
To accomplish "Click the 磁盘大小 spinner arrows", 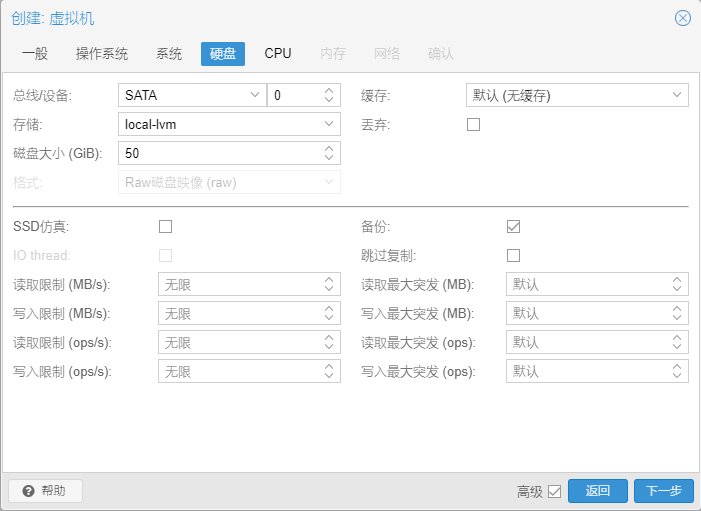I will pos(329,153).
